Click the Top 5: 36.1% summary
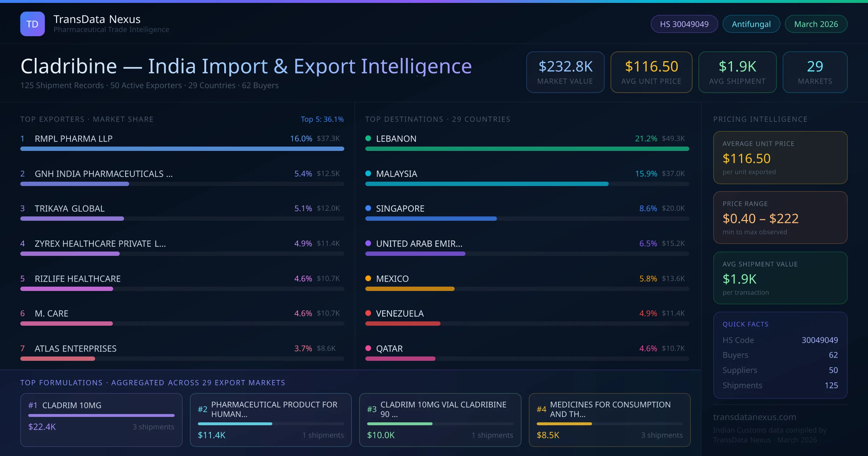868x456 pixels. [x=322, y=119]
